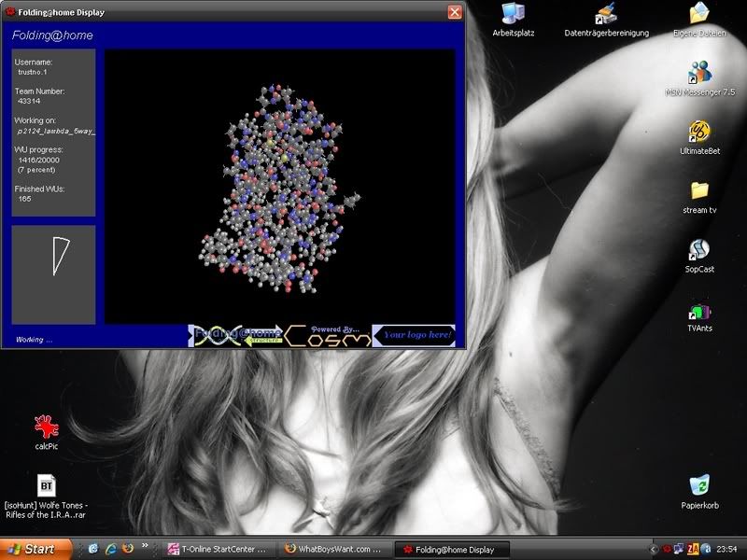Launch UltimateBet from the desktop
Screen dimensions: 747x560
(699, 132)
